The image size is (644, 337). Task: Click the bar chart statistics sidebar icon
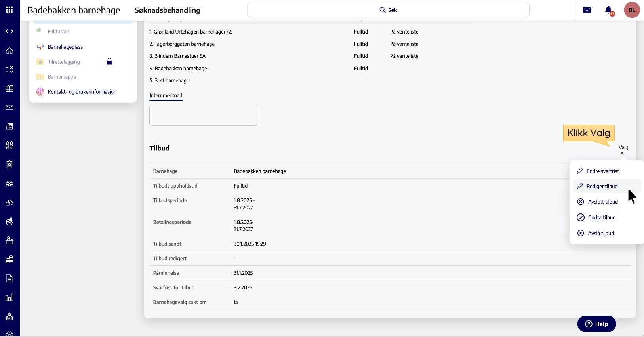(x=10, y=297)
